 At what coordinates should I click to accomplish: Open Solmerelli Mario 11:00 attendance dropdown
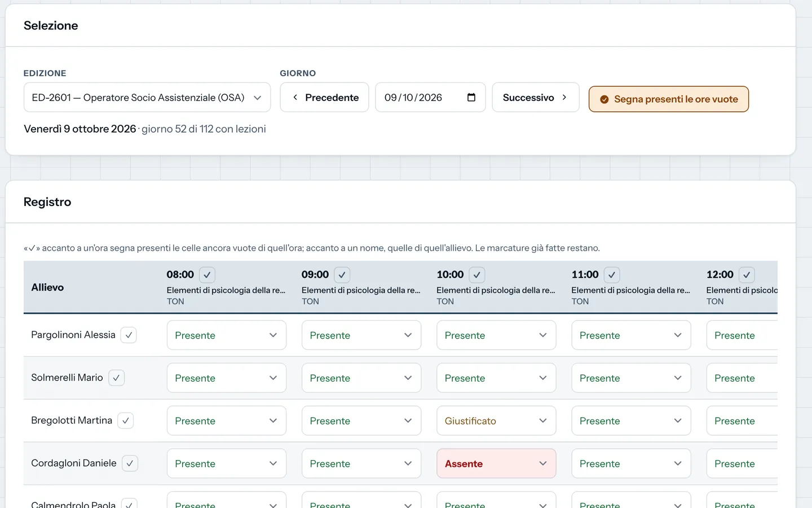click(631, 378)
